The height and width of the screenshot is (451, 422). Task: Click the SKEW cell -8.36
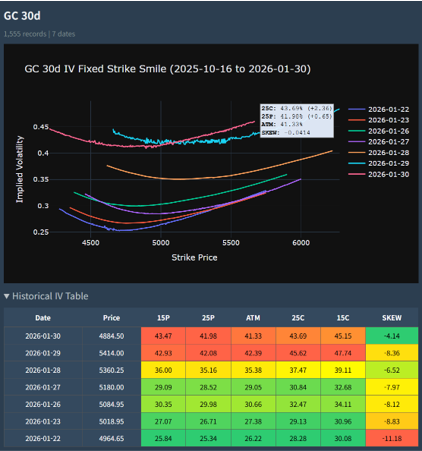pyautogui.click(x=392, y=353)
